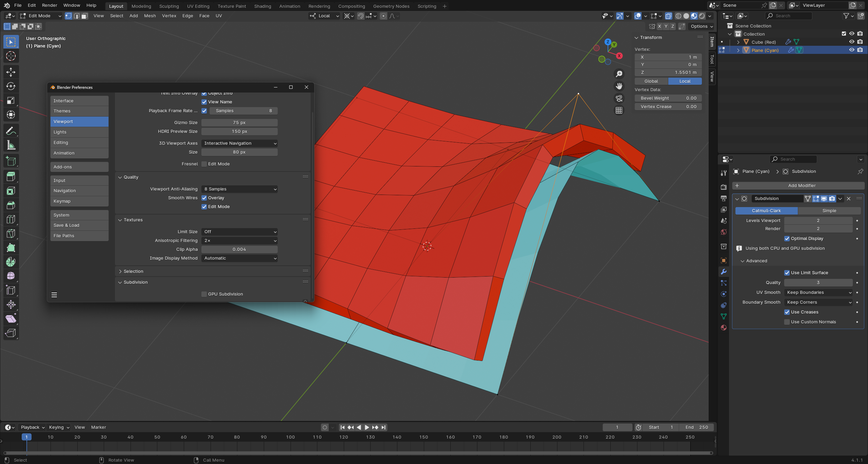Toggle camera view icon in viewport

(x=619, y=98)
